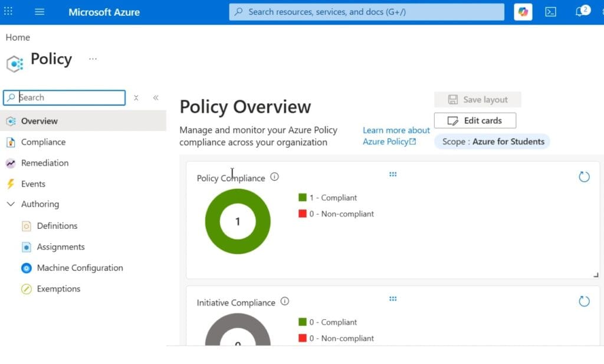Click the green Compliant swatch in Initiative Compliance
604x364 pixels.
pos(303,322)
